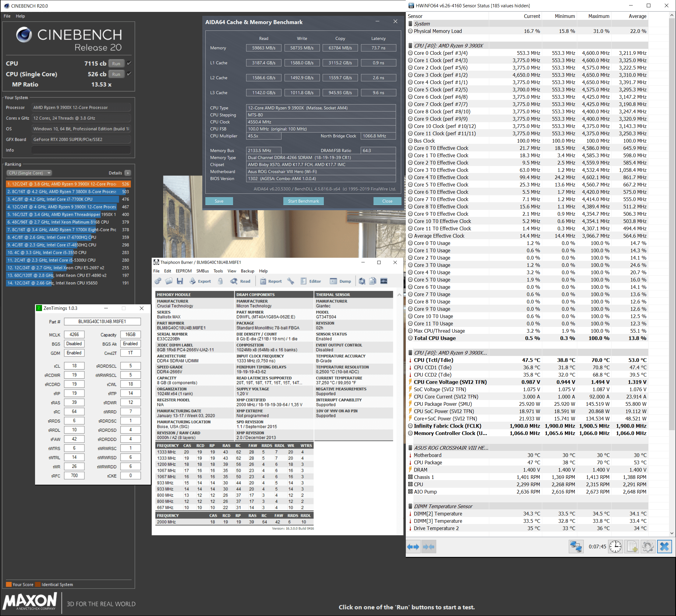
Task: Click the Maximum column header in HWiNFO
Action: [x=593, y=16]
